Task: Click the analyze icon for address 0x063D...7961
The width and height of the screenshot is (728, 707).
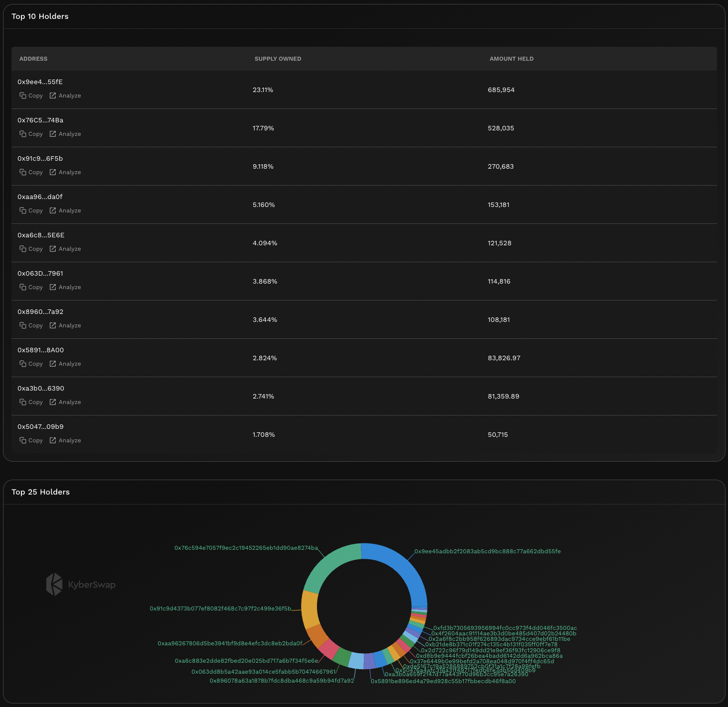Action: point(53,287)
